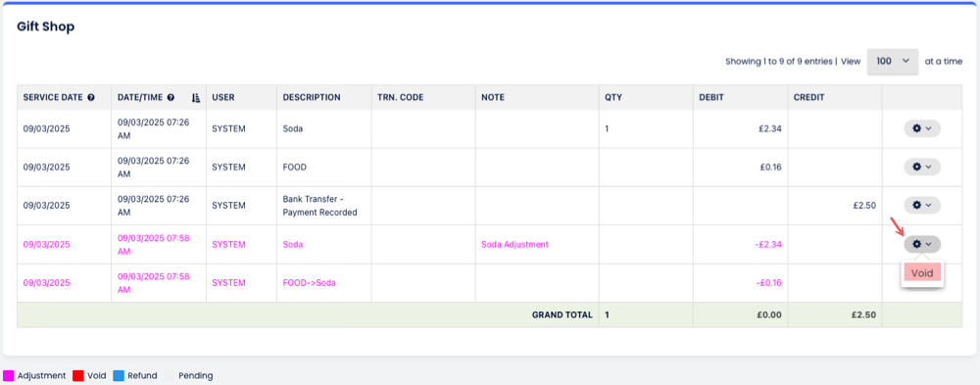Open gear menu for first Soda row
This screenshot has width=980, height=385.
tap(922, 128)
